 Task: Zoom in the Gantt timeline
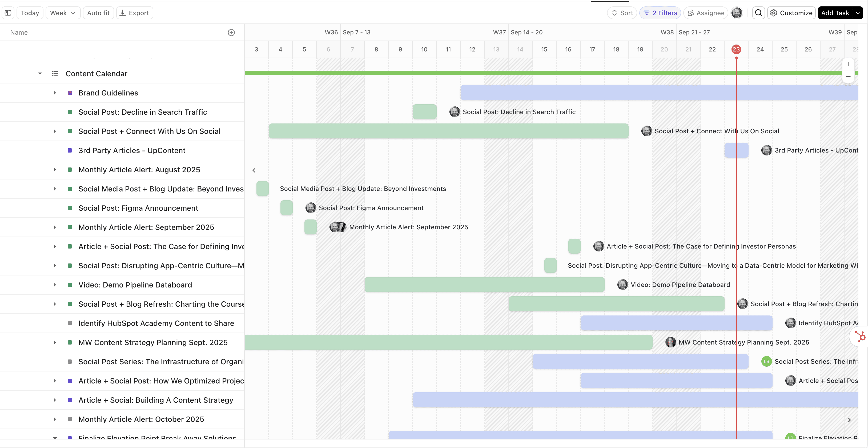(x=848, y=64)
